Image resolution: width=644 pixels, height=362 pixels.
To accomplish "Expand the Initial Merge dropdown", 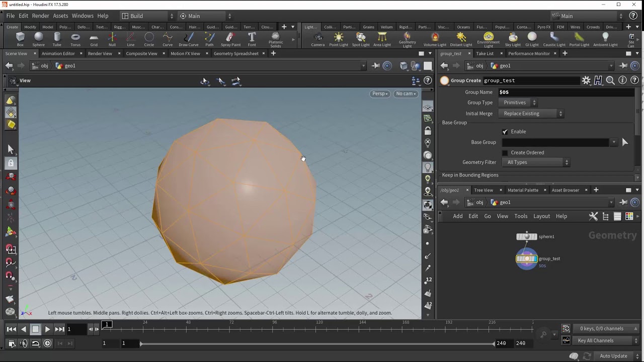I will tap(533, 114).
